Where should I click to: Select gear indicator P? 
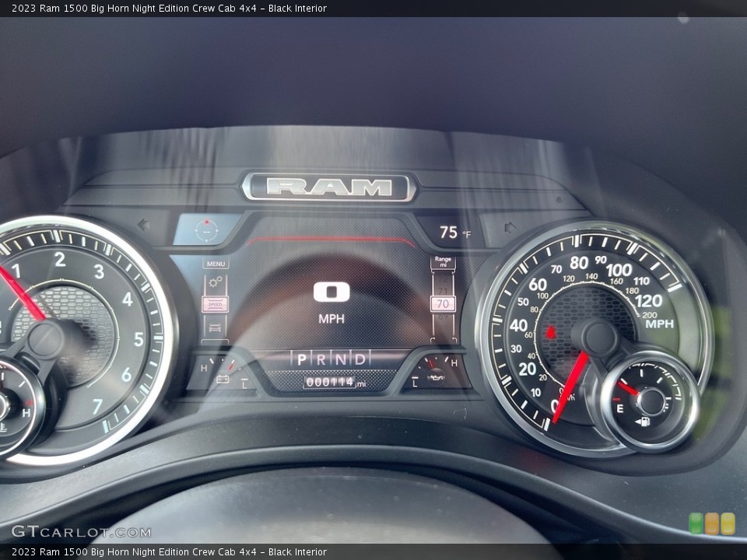tap(301, 359)
